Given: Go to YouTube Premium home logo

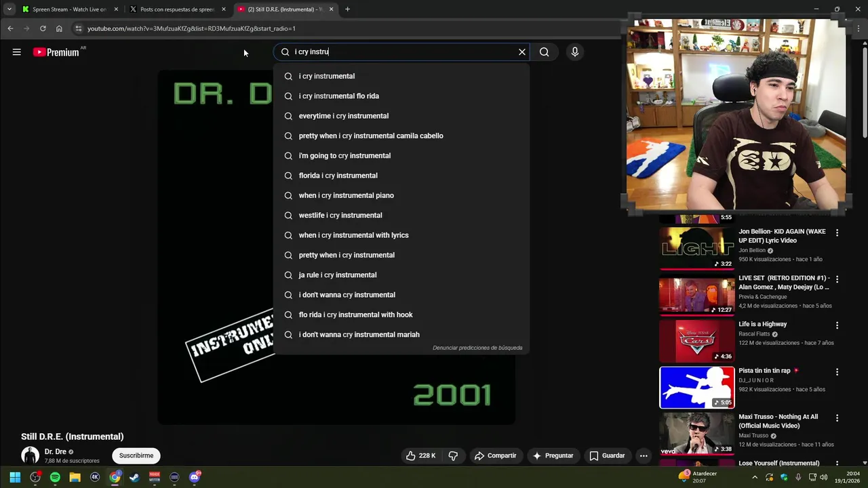Looking at the screenshot, I should pos(56,52).
